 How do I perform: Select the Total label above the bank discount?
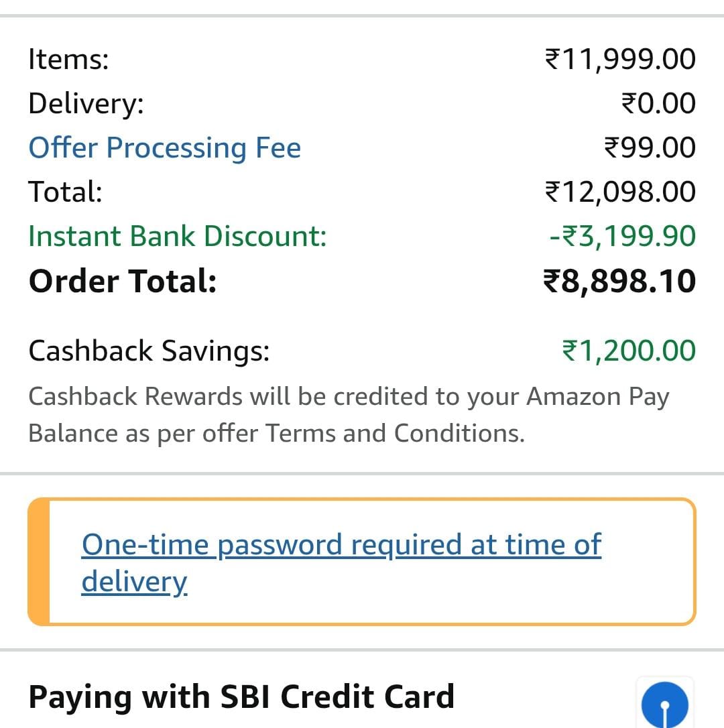point(65,192)
